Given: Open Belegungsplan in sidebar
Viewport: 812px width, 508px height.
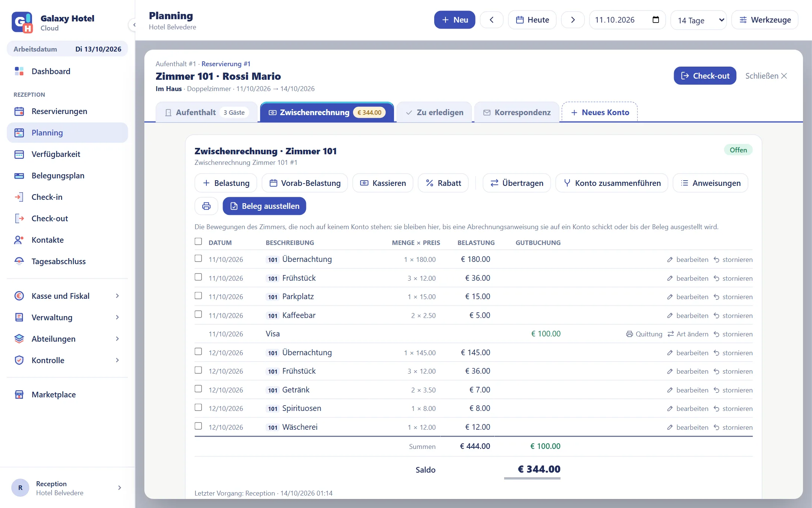Looking at the screenshot, I should (x=67, y=176).
